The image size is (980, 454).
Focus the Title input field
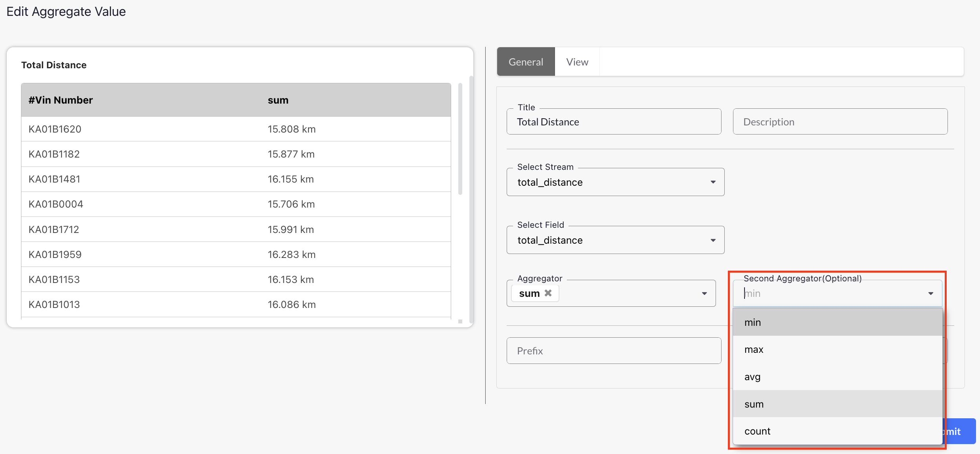pos(613,122)
